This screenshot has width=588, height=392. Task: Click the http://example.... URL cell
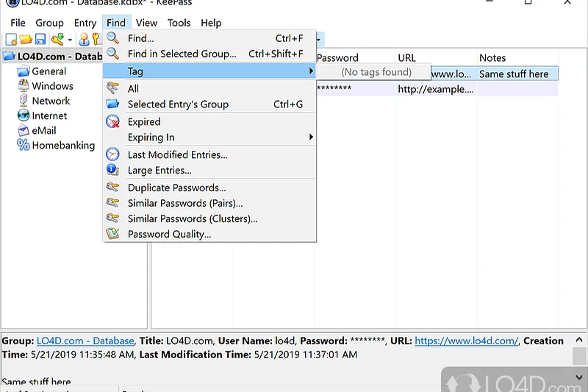click(436, 89)
